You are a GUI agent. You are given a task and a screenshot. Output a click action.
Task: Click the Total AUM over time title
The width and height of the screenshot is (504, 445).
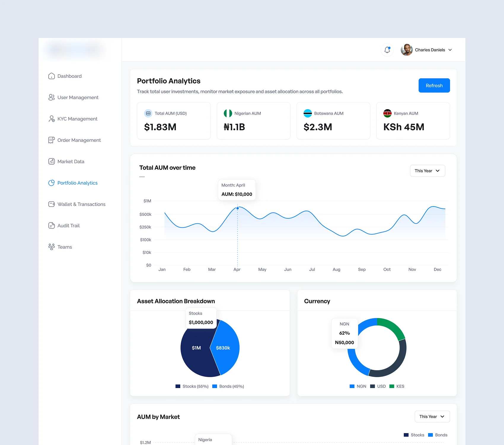click(x=167, y=168)
